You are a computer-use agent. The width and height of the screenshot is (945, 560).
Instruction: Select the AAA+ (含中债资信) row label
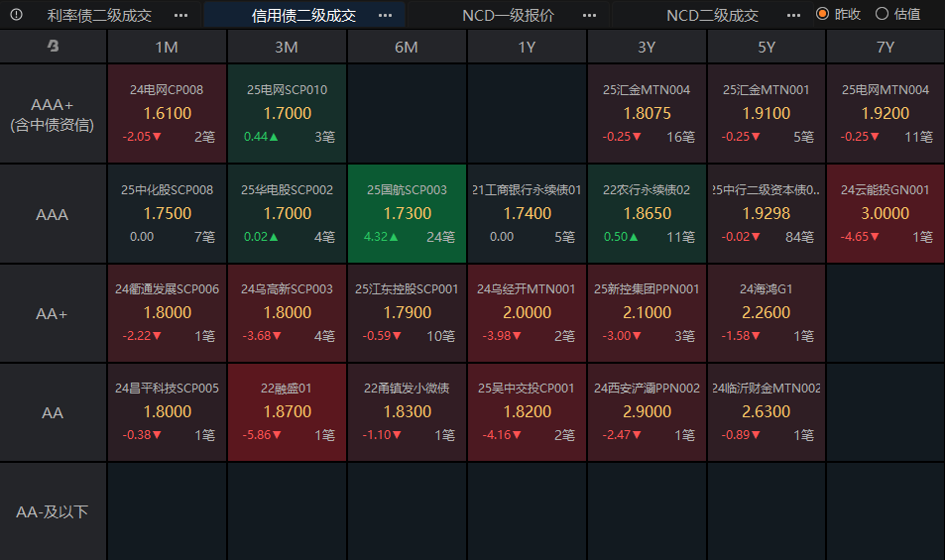53,114
